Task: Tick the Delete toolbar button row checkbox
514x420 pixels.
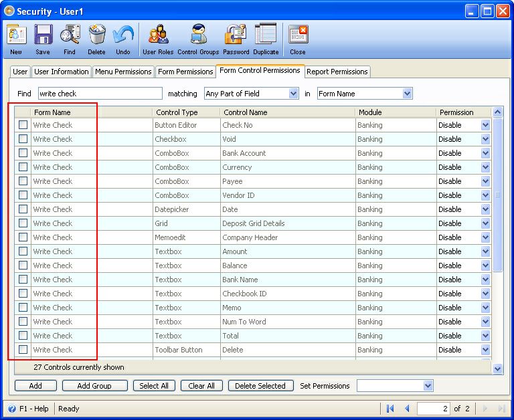Action: [x=23, y=350]
